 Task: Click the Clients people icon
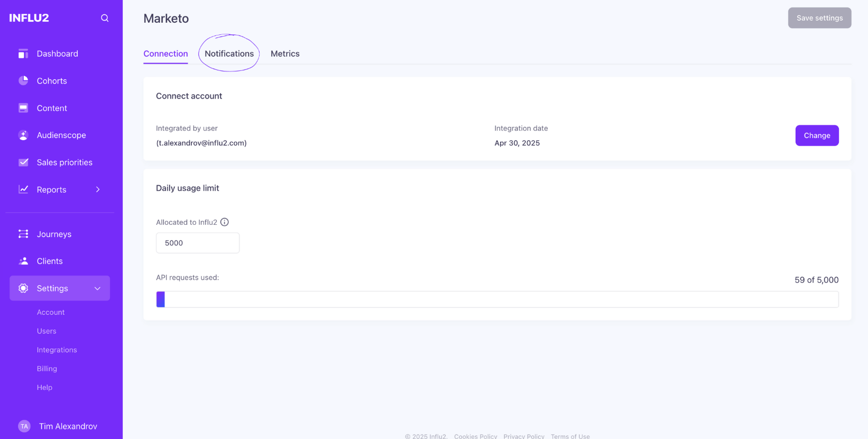23,261
